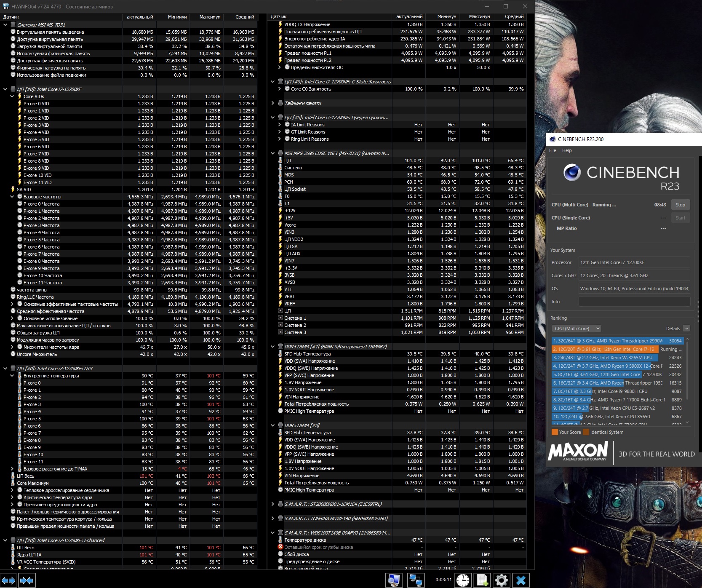Click the thermometer icon beside Core Максимум

pyautogui.click(x=13, y=483)
